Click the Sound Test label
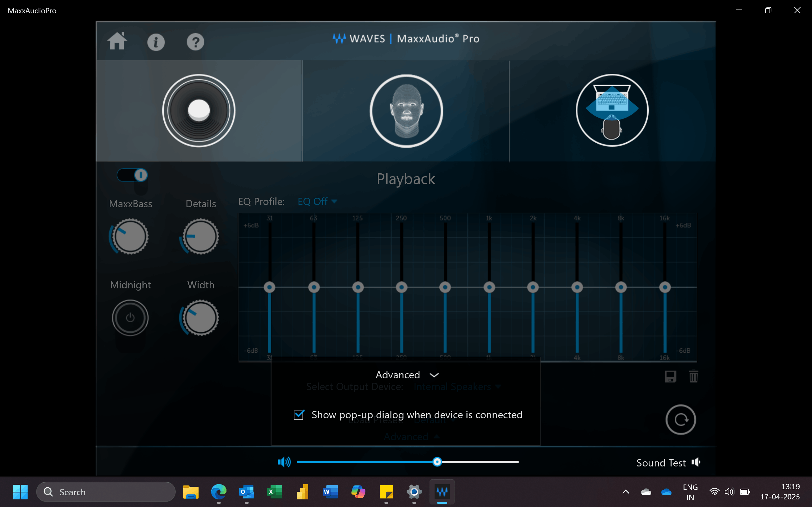The width and height of the screenshot is (812, 507). click(661, 463)
